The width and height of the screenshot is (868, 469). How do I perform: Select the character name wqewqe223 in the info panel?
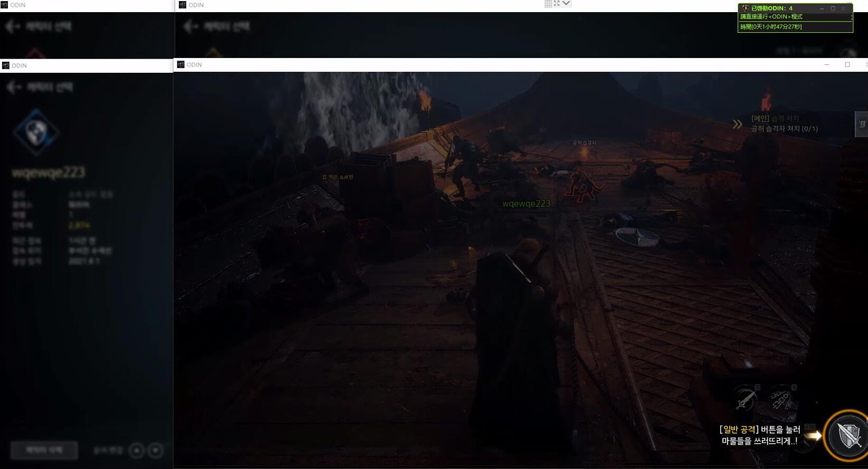tap(48, 173)
